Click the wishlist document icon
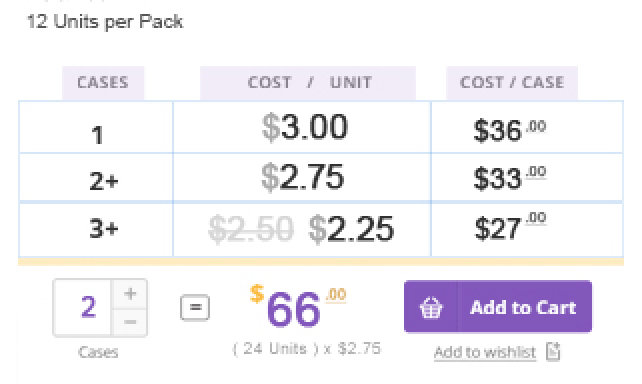 click(x=553, y=352)
